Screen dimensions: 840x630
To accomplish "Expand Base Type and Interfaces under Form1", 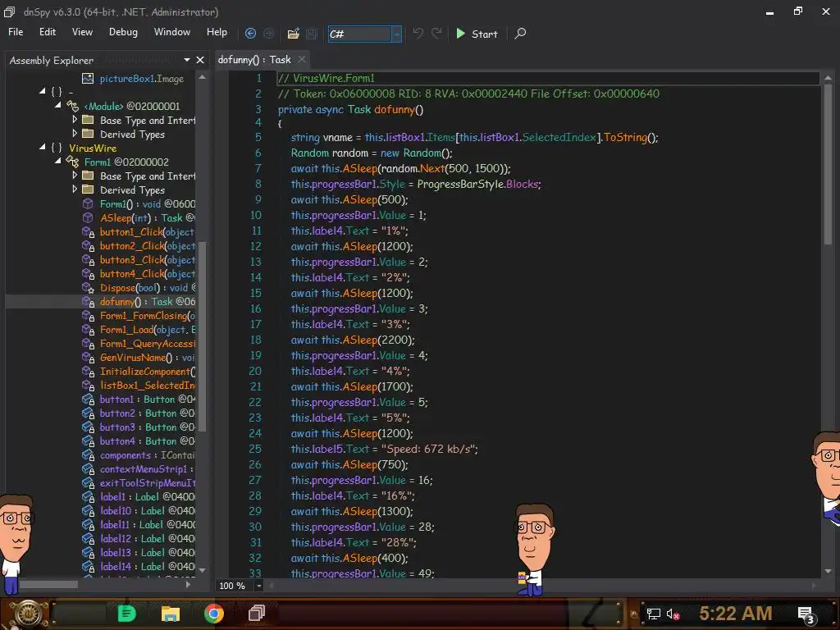I will coord(75,176).
